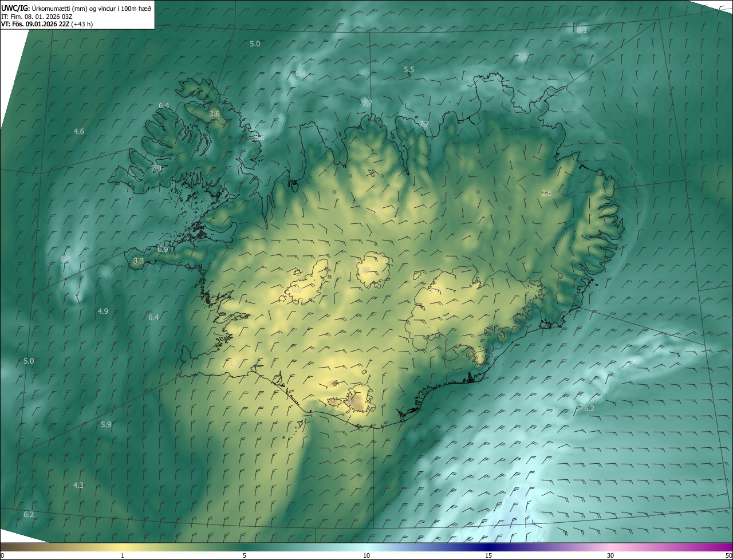This screenshot has width=733, height=560.
Task: Click the '2.6' value in east Iceland
Action: [546, 193]
